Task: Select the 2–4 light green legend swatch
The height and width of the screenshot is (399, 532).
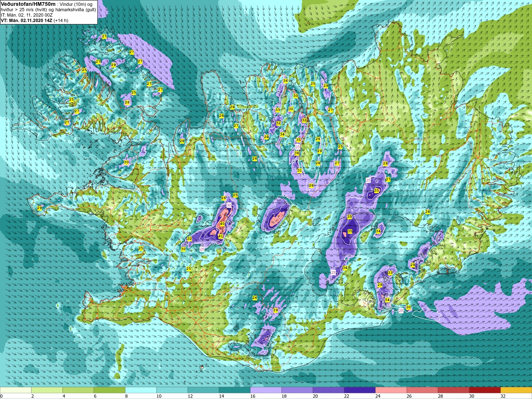Action: tap(47, 390)
